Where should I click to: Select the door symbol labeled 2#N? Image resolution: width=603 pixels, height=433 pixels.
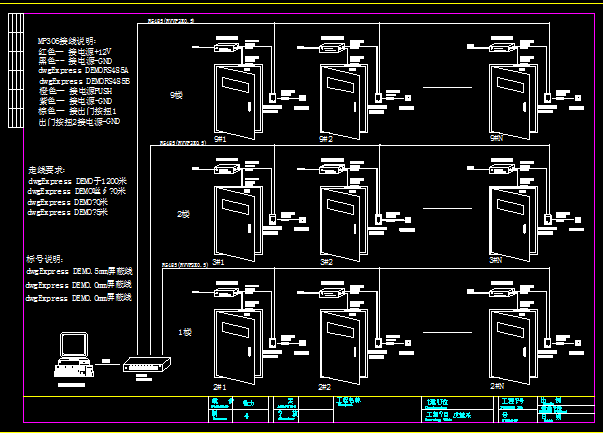pyautogui.click(x=513, y=347)
